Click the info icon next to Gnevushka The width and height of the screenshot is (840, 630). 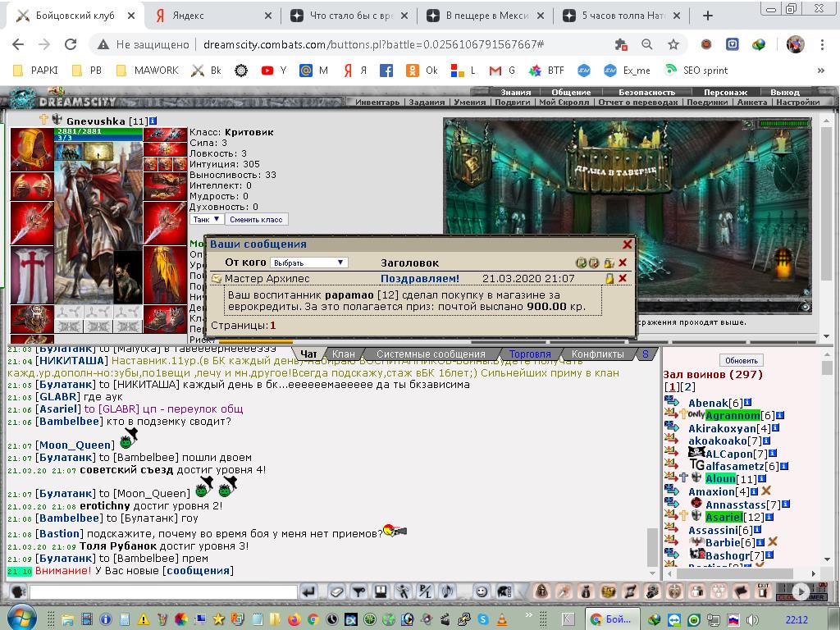(153, 121)
